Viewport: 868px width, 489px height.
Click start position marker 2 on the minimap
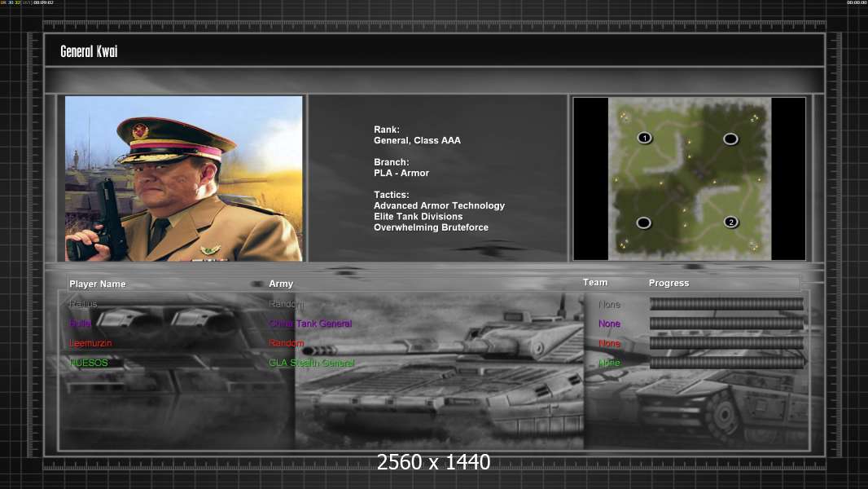[x=730, y=222]
